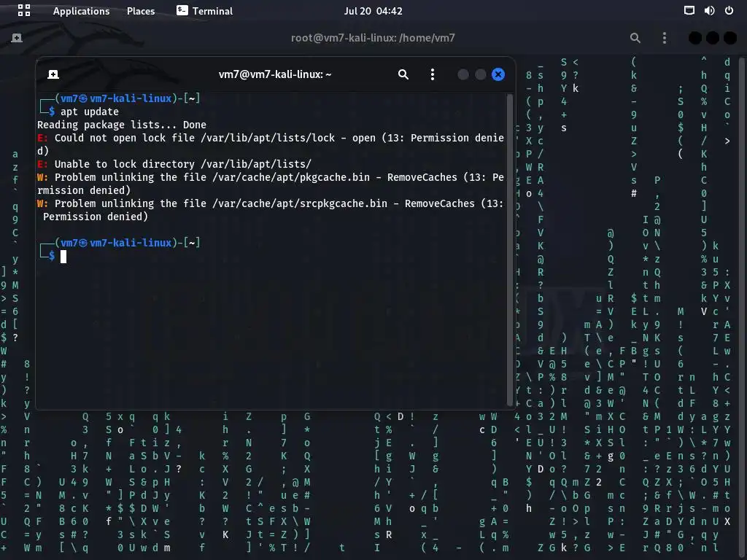
Task: Add new tab in vm7 terminal window
Action: tap(53, 74)
